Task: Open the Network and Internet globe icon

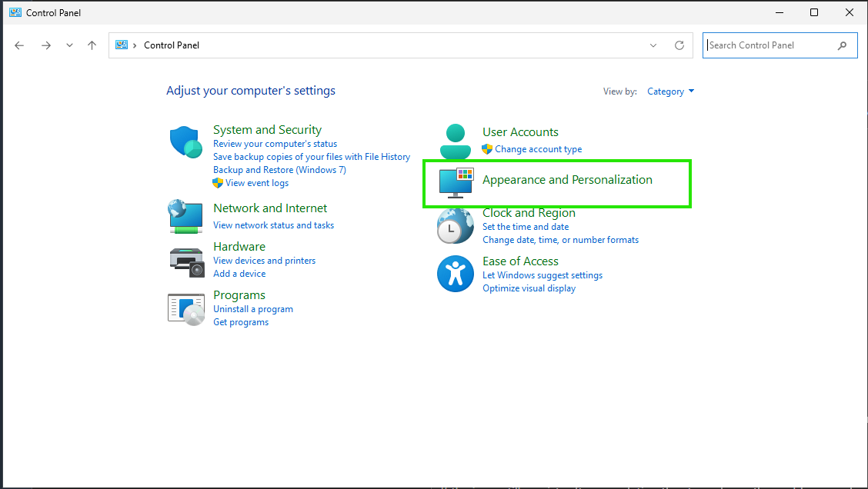Action: 185,216
